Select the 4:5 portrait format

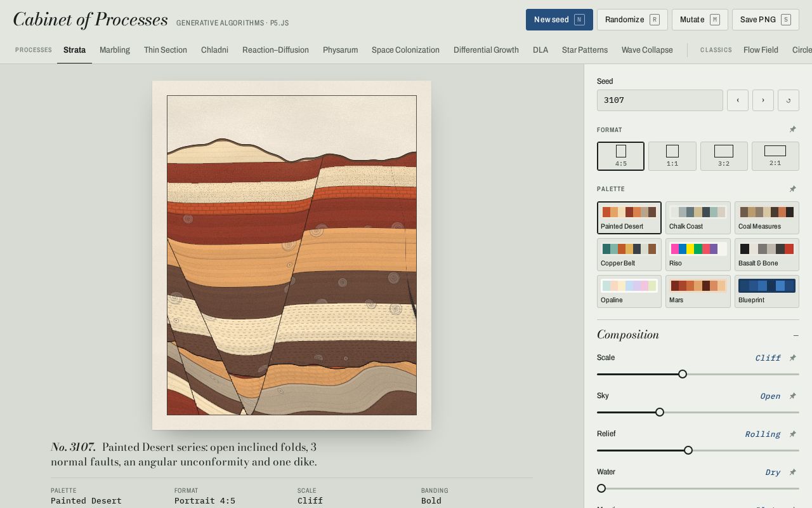(620, 156)
